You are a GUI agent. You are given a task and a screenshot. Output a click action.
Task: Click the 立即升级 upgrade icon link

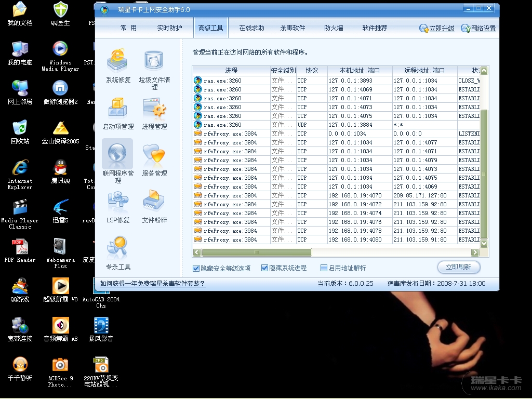[x=436, y=29]
